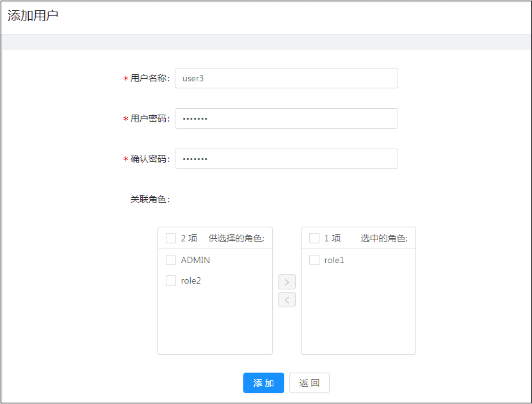Click the role2 name text
Screen dimensions: 532x404
191,280
